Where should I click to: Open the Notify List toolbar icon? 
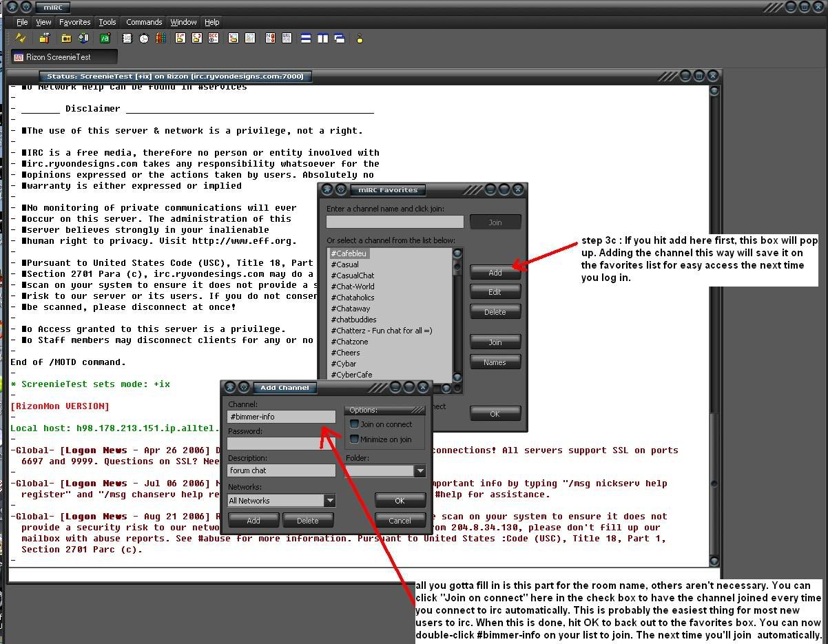[271, 39]
